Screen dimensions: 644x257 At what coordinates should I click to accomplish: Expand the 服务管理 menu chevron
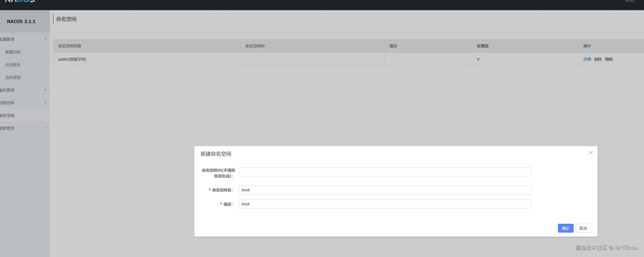click(x=45, y=90)
